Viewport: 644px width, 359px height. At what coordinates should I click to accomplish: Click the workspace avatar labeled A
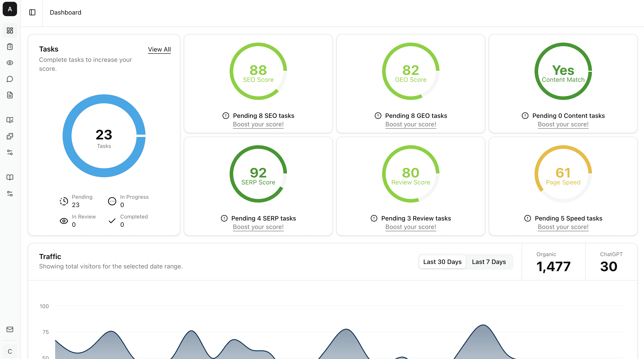pyautogui.click(x=10, y=9)
